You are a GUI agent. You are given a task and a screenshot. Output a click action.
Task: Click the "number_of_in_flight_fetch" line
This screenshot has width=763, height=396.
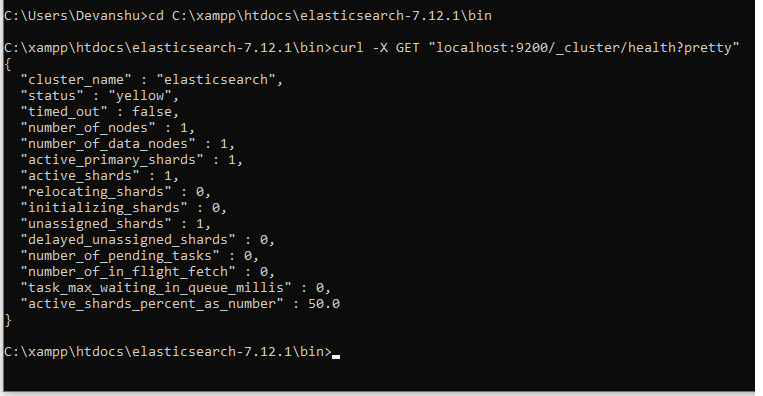pos(147,272)
